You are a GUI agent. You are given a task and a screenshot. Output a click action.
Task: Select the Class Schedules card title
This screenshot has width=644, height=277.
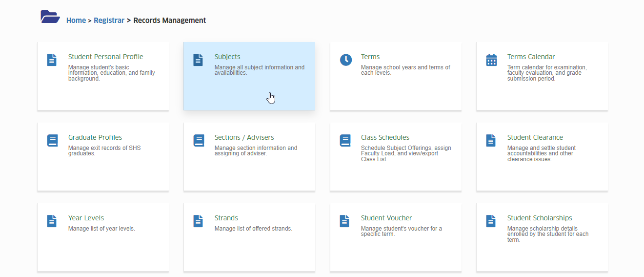[x=385, y=137]
